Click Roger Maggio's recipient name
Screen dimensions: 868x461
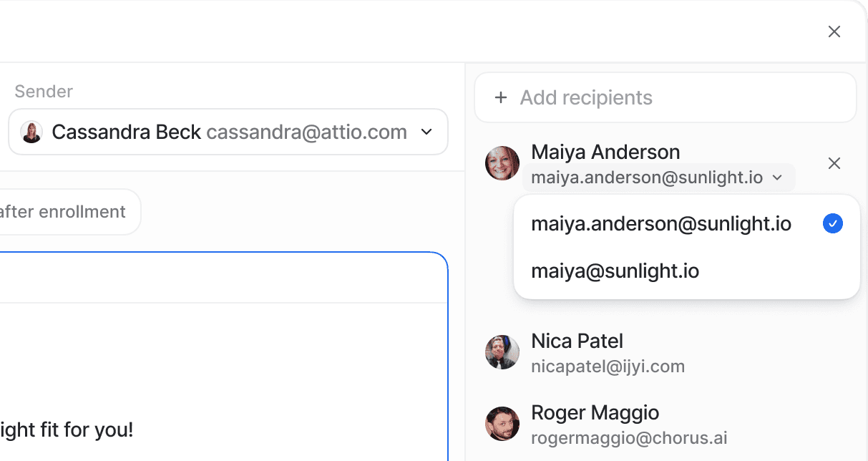pyautogui.click(x=595, y=413)
